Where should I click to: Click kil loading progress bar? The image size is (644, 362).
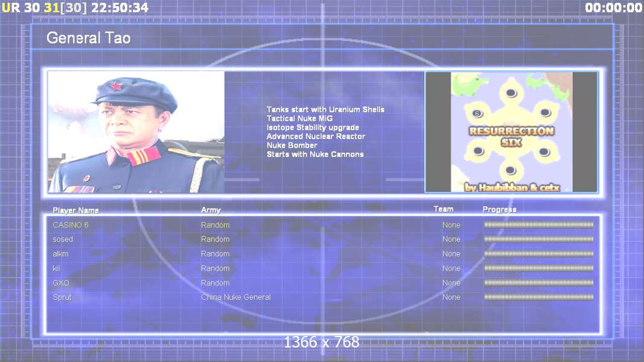tap(538, 268)
